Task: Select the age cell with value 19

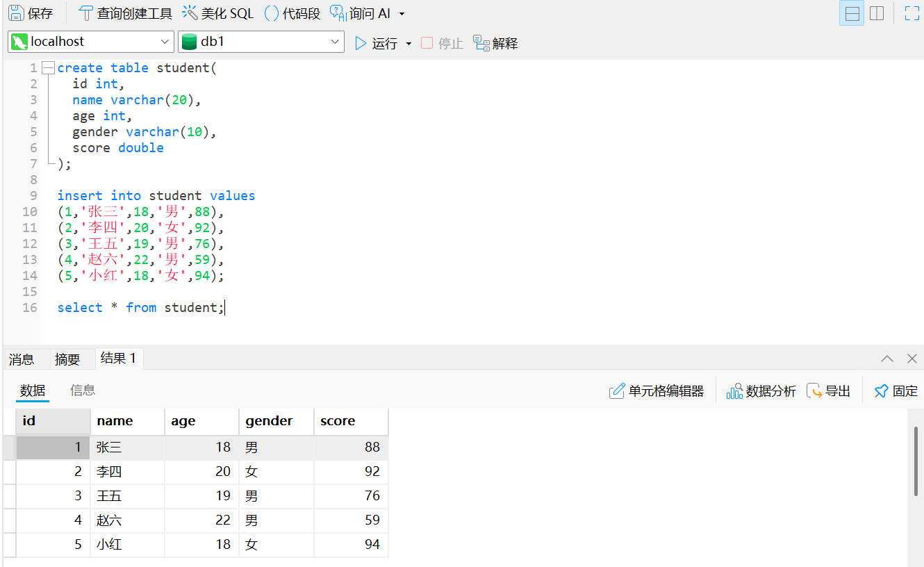Action: (202, 496)
